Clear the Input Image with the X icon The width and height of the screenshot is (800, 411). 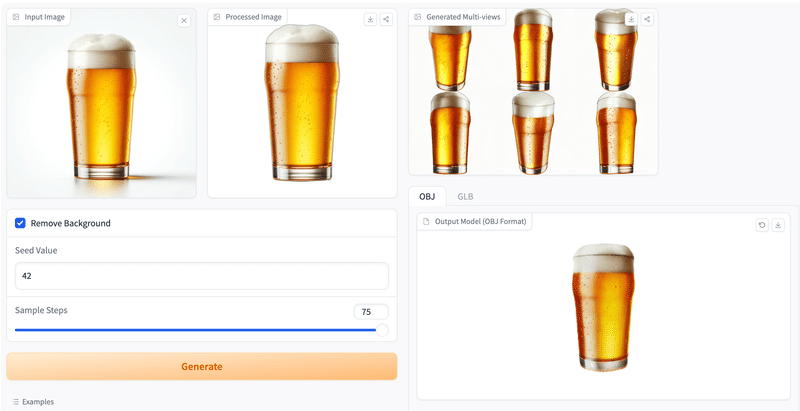184,20
